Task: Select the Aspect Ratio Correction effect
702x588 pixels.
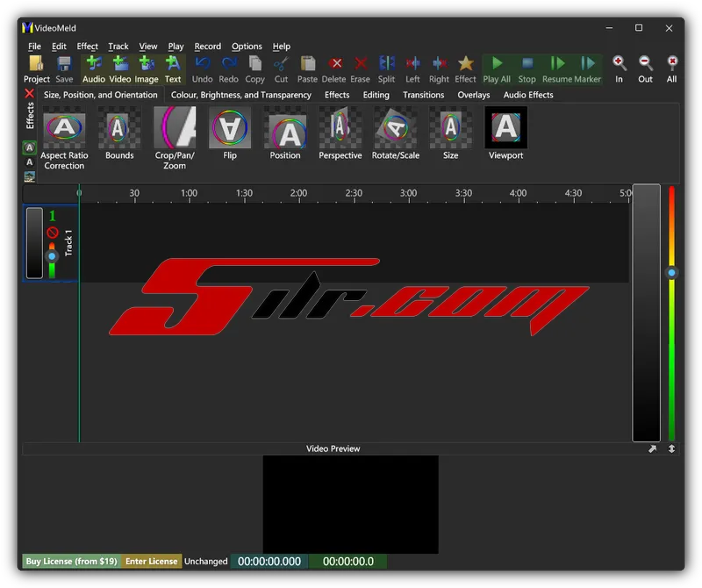Action: (64, 139)
